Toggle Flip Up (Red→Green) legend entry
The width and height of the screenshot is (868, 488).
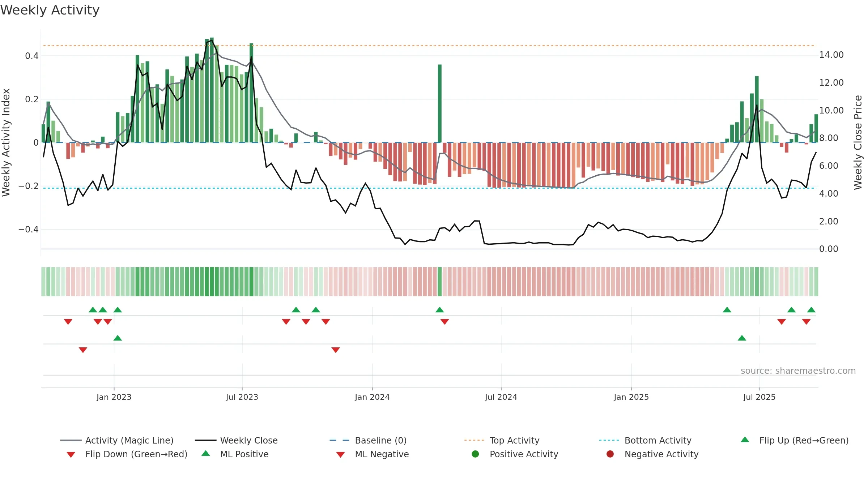click(794, 440)
